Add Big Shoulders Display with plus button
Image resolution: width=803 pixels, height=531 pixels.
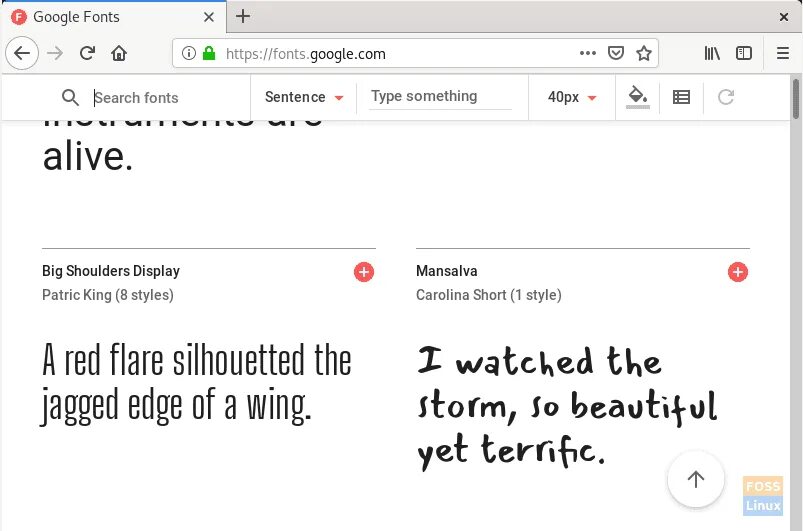coord(364,272)
